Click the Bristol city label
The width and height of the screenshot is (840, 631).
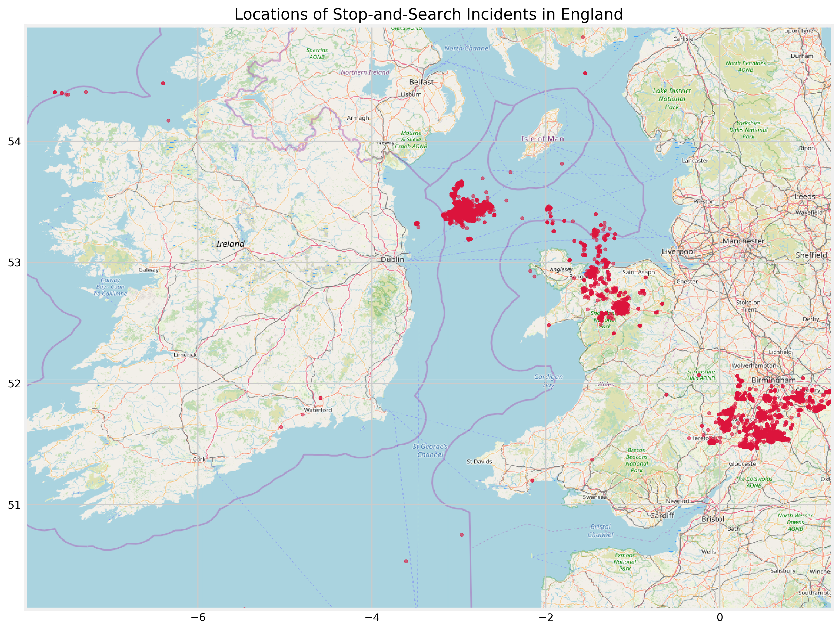[713, 519]
